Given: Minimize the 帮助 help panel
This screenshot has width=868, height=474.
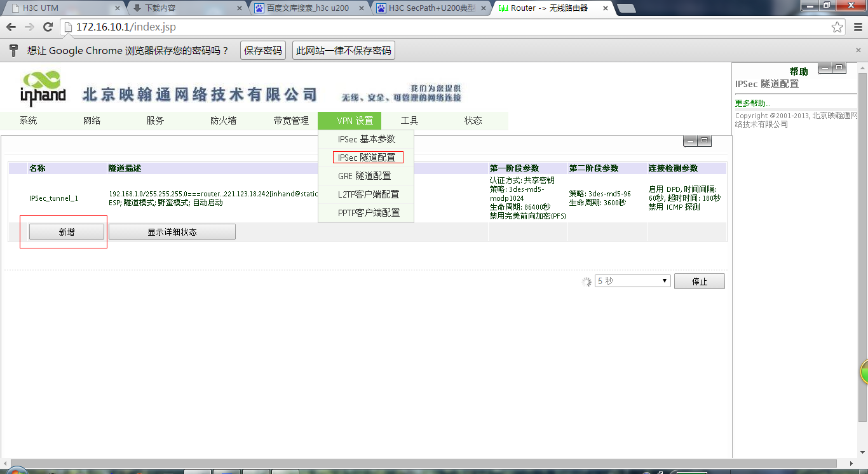Looking at the screenshot, I should (825, 68).
